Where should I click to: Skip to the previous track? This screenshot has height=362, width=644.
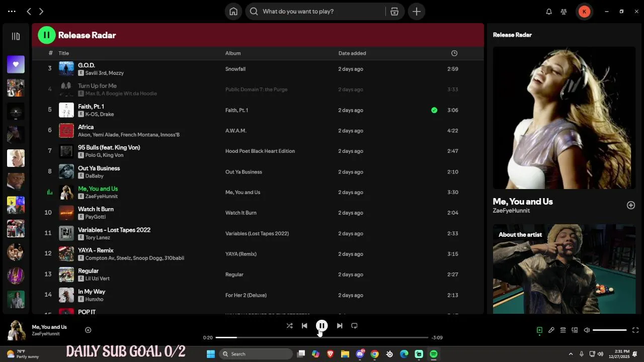pyautogui.click(x=304, y=326)
